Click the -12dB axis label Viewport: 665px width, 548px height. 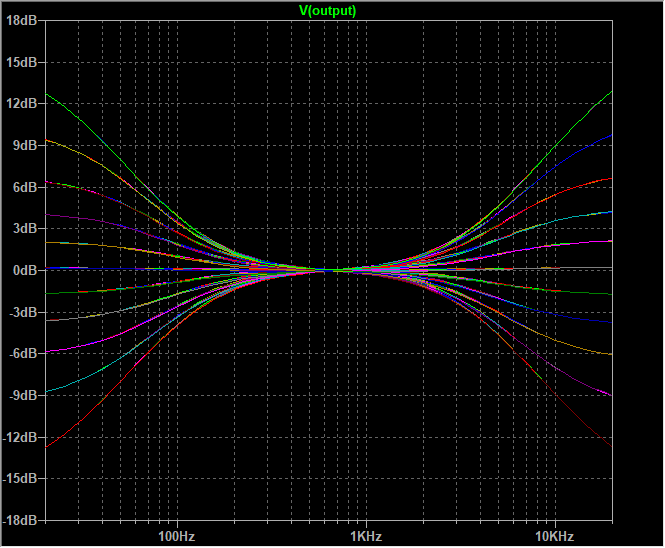point(20,437)
